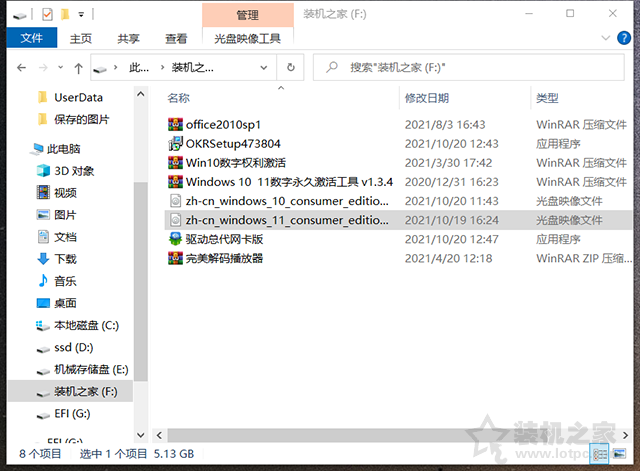Expand the ribbon using the chevron
640x471 pixels.
607,39
